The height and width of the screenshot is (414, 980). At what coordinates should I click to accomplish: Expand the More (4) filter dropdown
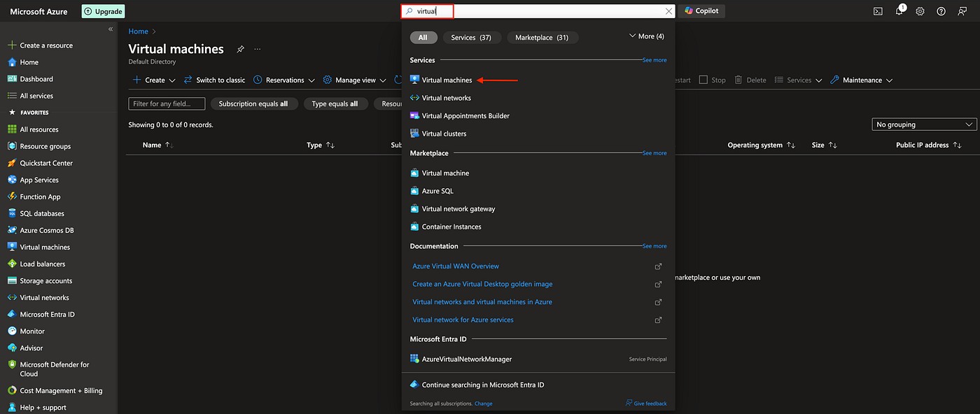click(647, 36)
